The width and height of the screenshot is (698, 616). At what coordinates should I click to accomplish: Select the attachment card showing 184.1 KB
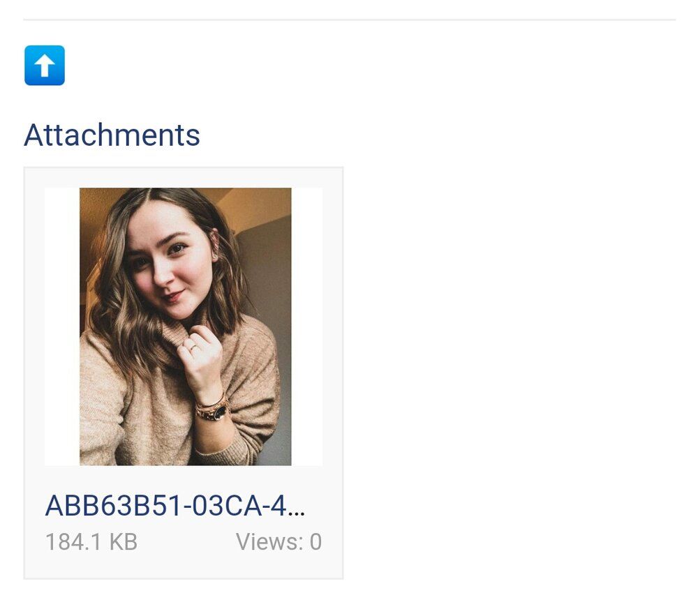coord(184,373)
